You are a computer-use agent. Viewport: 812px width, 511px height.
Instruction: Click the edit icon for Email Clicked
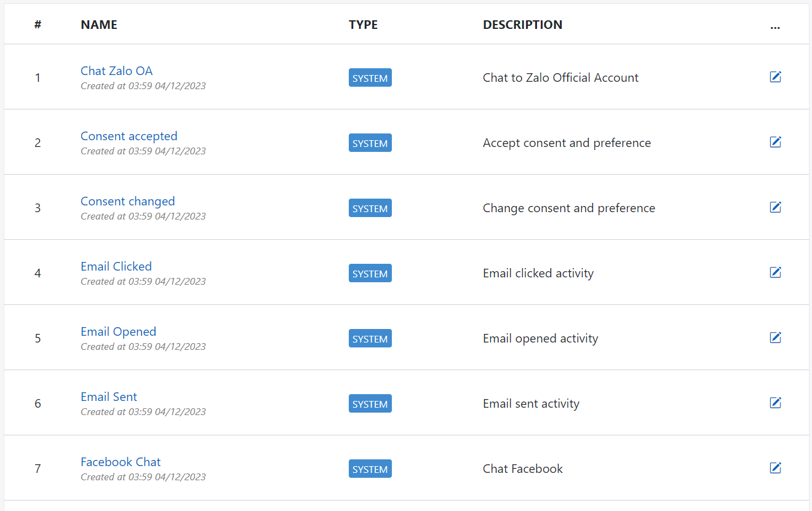coord(775,272)
